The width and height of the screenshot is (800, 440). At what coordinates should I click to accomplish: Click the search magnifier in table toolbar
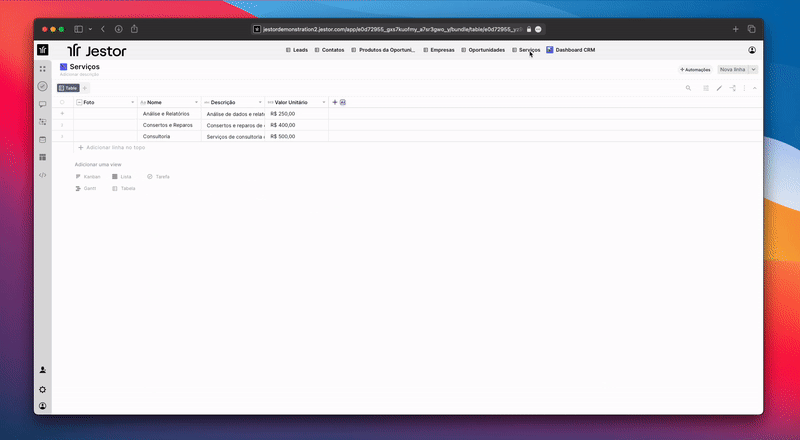(x=688, y=88)
